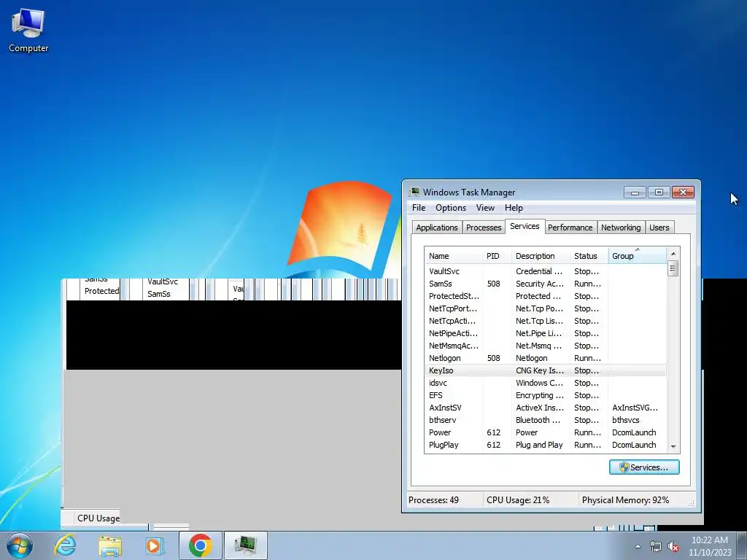Sort by Group column header
Image resolution: width=747 pixels, height=560 pixels.
tap(638, 256)
